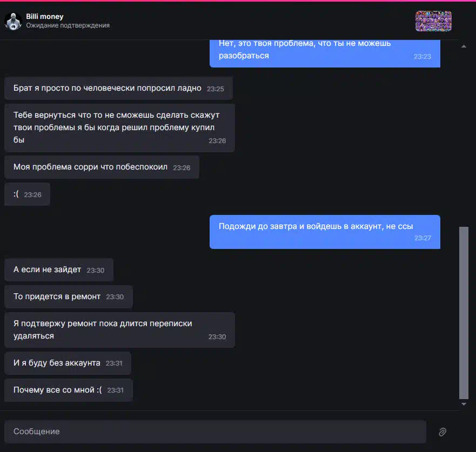
Task: Click the Ожидание подтверждения status text
Action: [68, 25]
